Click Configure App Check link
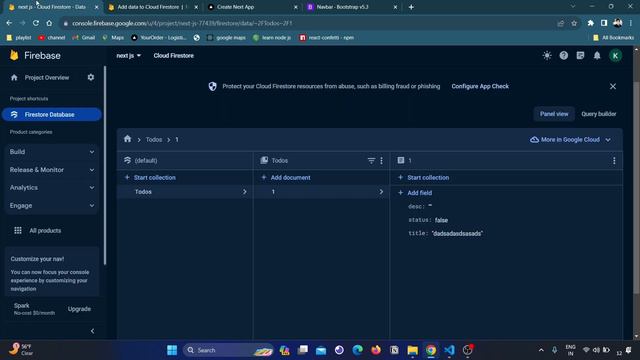The height and width of the screenshot is (360, 640). tap(480, 87)
